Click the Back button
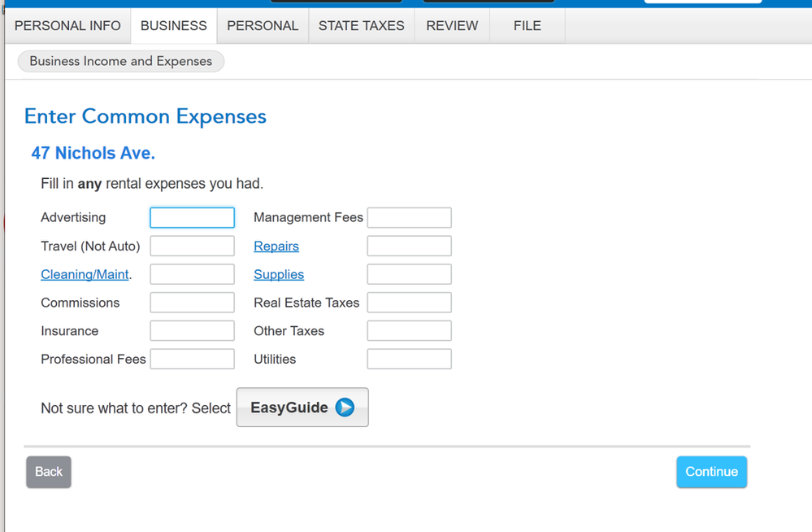Screen dimensions: 812x532 click(x=49, y=472)
